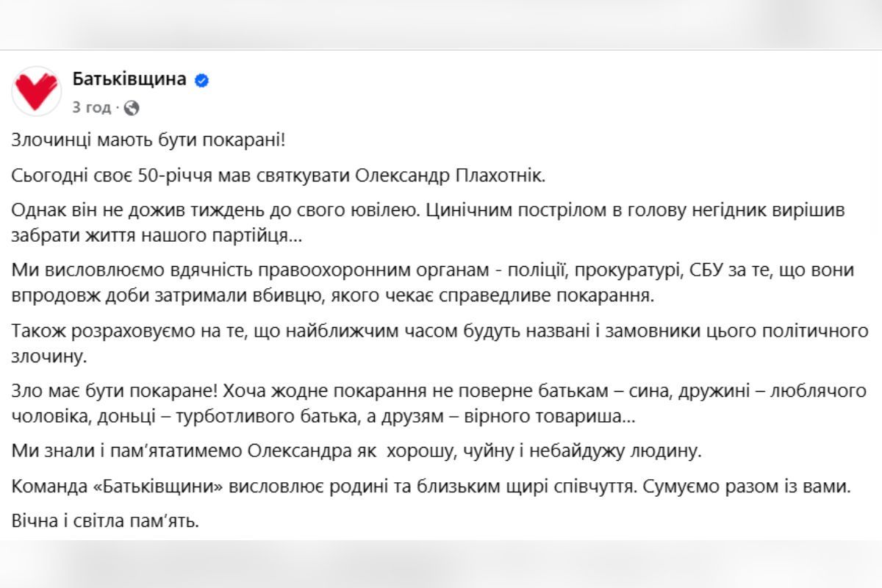The image size is (882, 588).
Task: Select the privacy indicator beside the timestamp
Action: click(x=130, y=107)
